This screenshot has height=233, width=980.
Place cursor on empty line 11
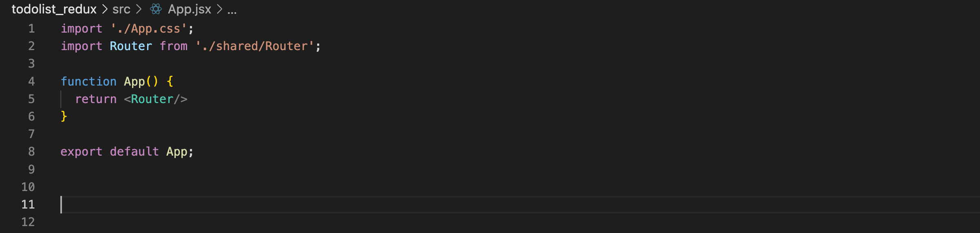(x=518, y=204)
